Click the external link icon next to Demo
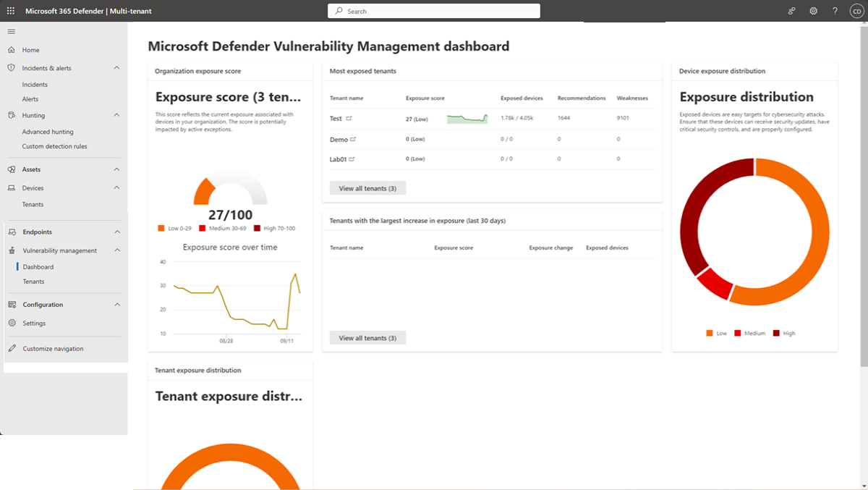The width and height of the screenshot is (868, 490). tap(354, 139)
